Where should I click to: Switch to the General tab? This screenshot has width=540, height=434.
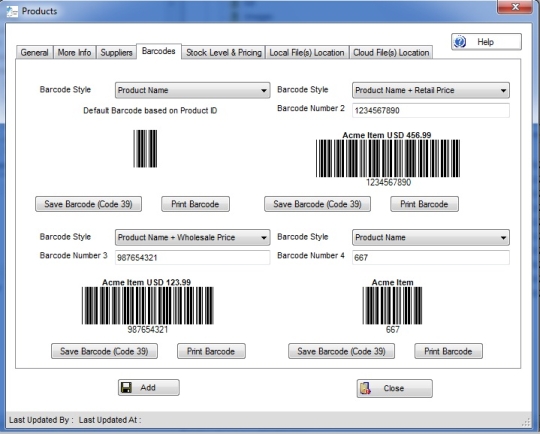pos(34,53)
